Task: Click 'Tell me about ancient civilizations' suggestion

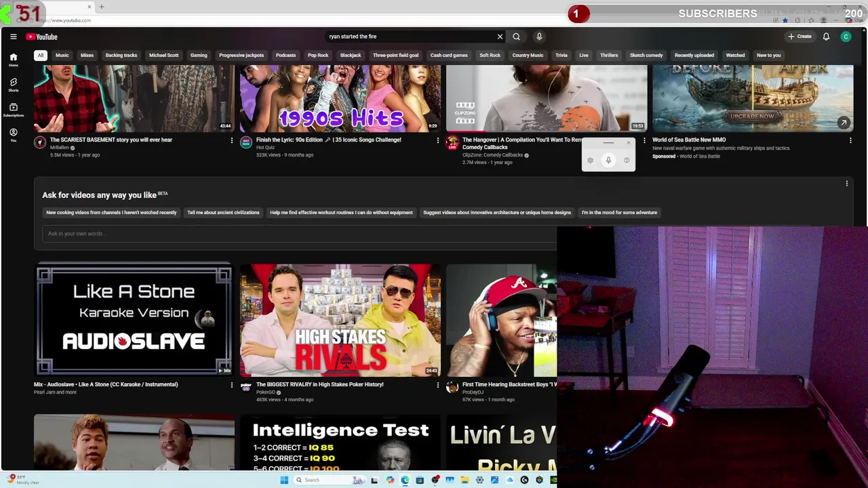Action: pyautogui.click(x=223, y=213)
